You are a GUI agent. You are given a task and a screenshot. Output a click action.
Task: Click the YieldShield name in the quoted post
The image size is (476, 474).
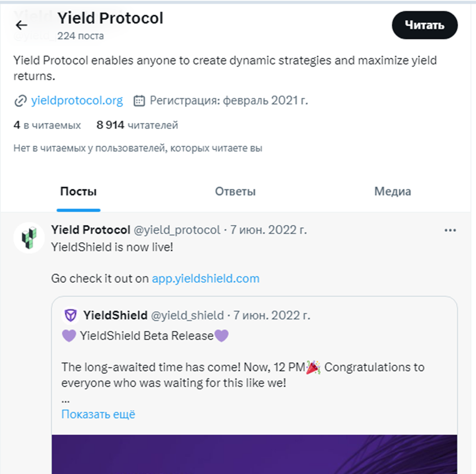click(115, 315)
